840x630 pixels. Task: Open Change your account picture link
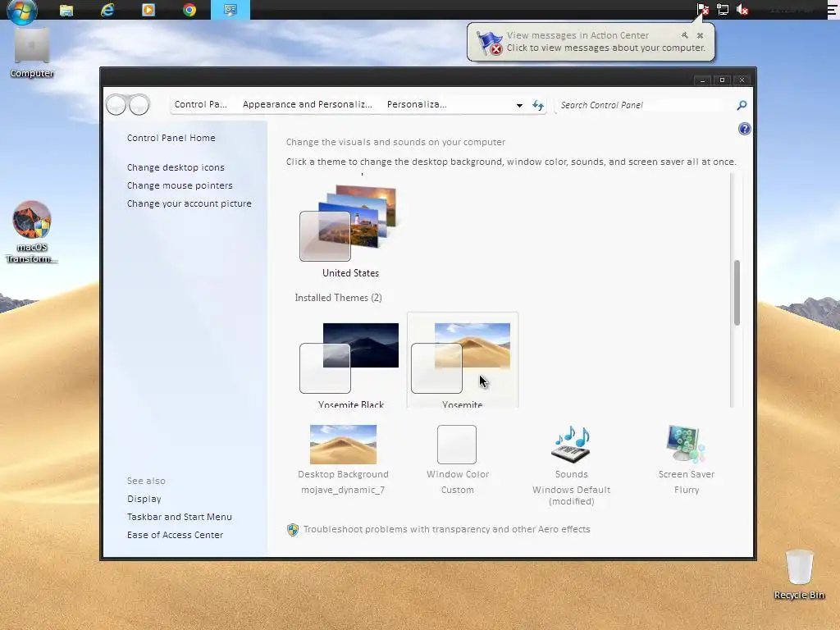point(189,203)
